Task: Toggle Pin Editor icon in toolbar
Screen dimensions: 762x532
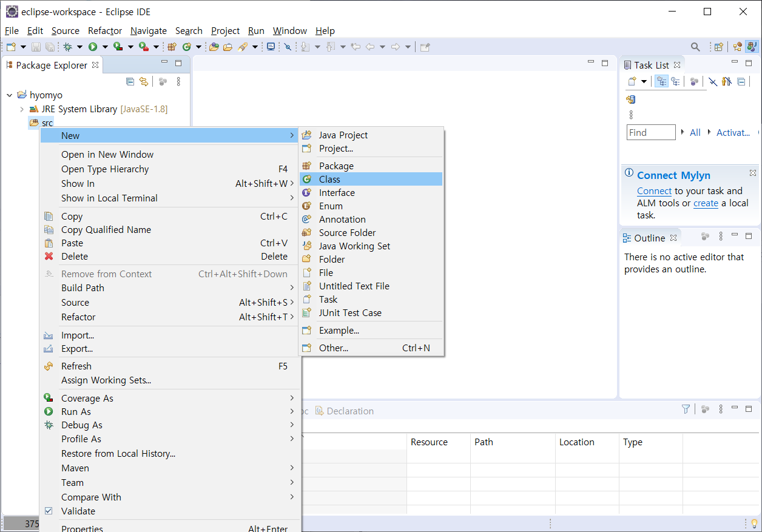Action: click(x=425, y=47)
